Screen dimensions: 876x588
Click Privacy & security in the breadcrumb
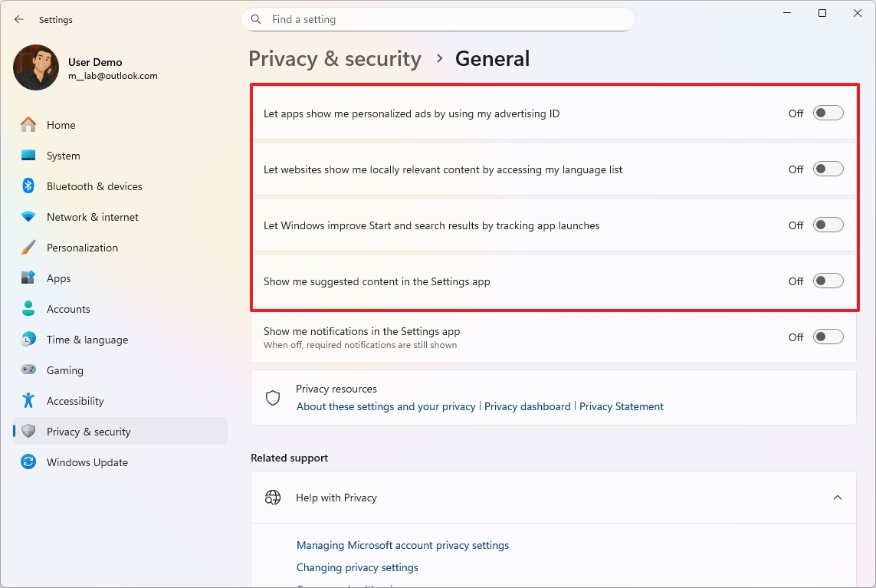tap(335, 58)
